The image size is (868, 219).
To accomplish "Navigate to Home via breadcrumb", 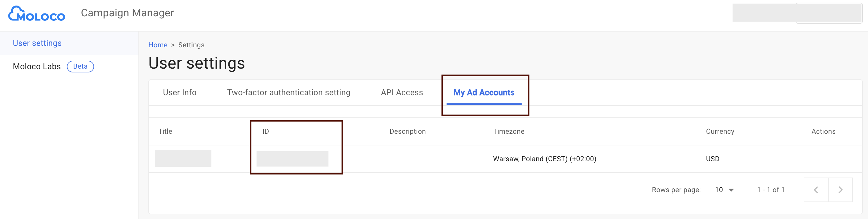I will (158, 45).
